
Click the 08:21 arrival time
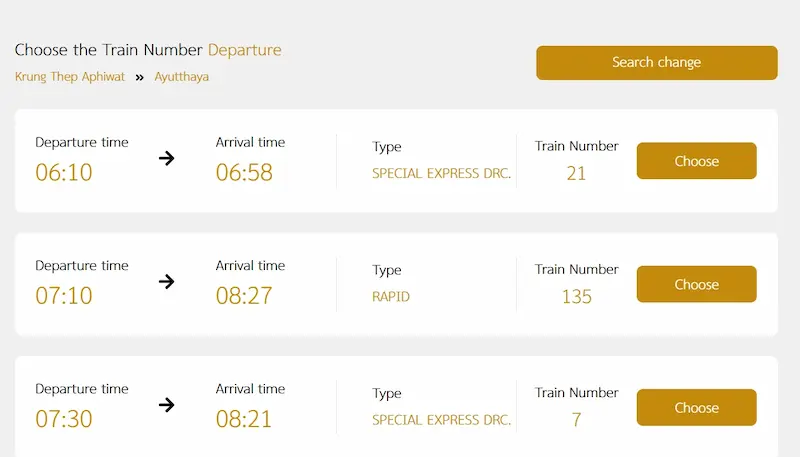click(x=244, y=419)
